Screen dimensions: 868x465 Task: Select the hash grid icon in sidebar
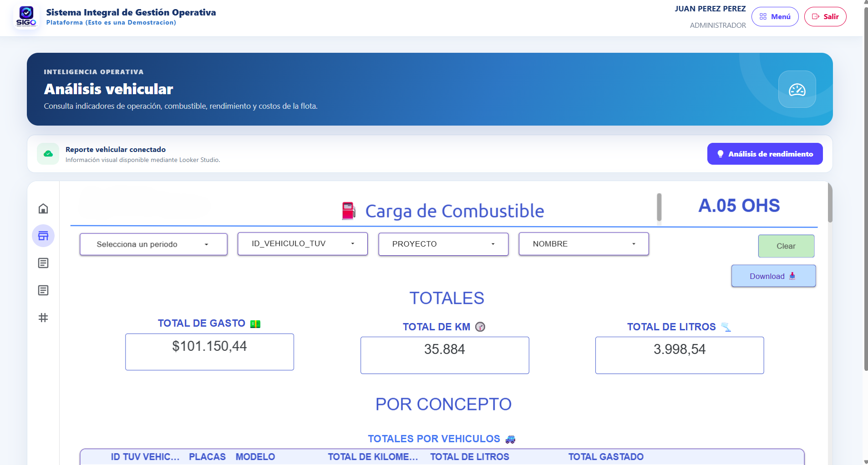(x=43, y=318)
